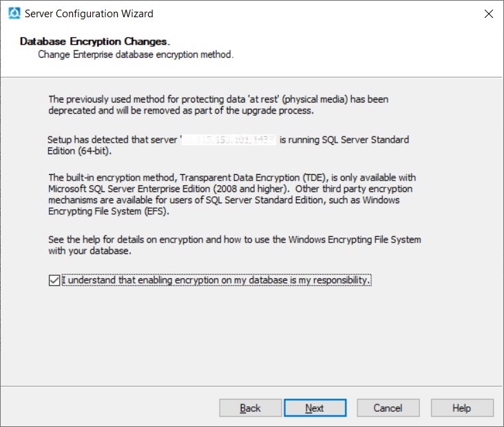Image resolution: width=504 pixels, height=427 pixels.
Task: Click the "Setup has detected that server" text
Action: click(x=112, y=140)
